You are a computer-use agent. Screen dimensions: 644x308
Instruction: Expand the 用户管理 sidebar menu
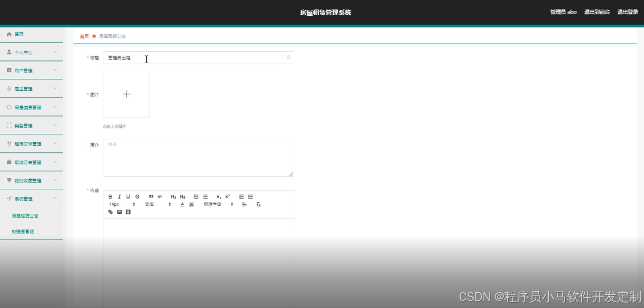(x=32, y=71)
